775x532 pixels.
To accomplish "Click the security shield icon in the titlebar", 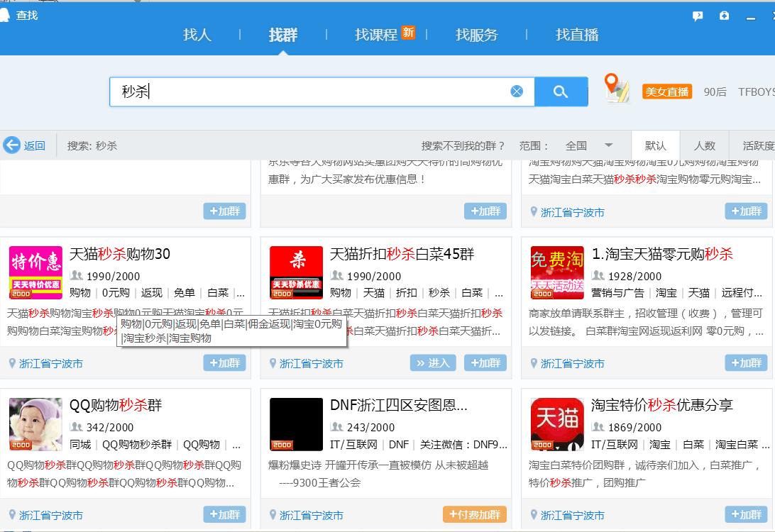I will [x=725, y=15].
